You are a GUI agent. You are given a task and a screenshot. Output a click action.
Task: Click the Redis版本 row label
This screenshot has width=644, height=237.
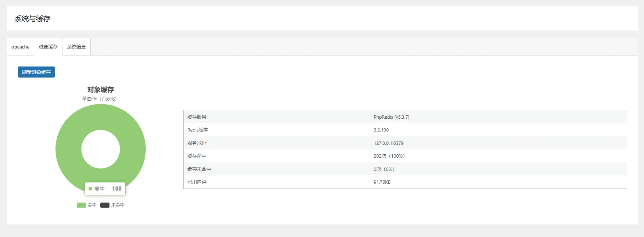198,130
